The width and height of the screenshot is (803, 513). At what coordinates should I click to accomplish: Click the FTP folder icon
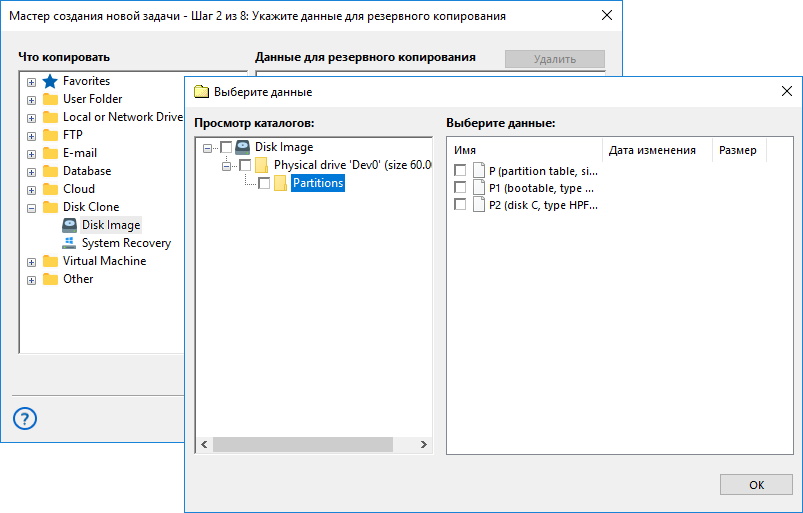pos(50,135)
